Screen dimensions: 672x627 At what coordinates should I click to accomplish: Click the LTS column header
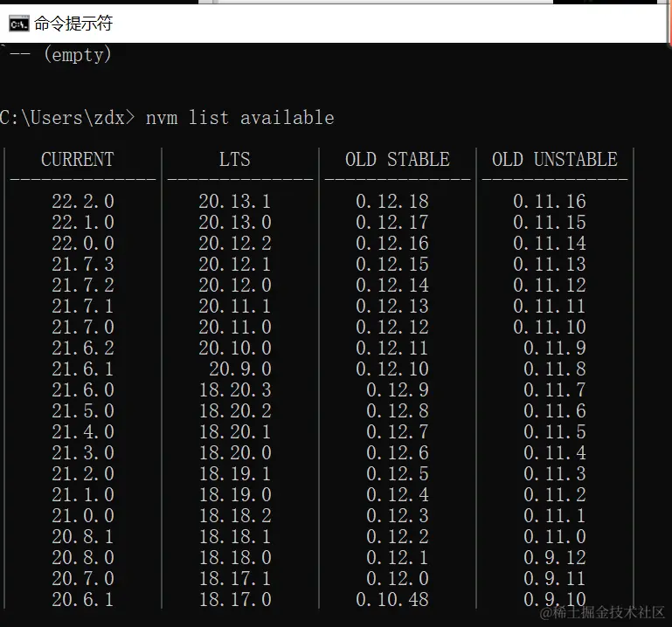point(235,159)
